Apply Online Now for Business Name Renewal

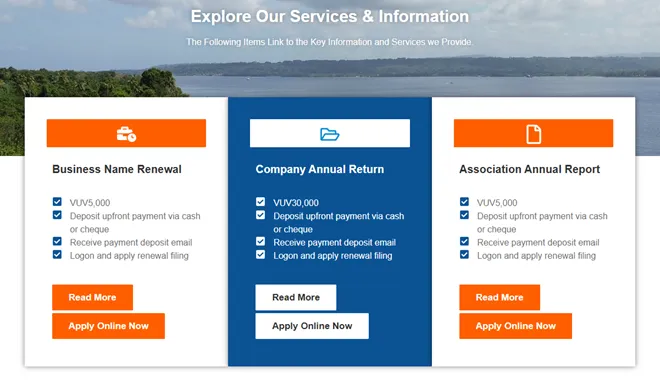(109, 326)
